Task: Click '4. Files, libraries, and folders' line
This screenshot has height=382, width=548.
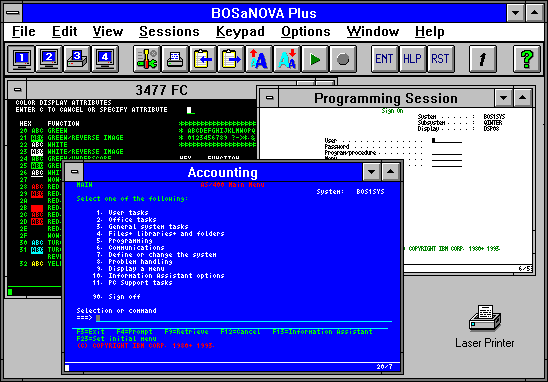Action: click(160, 233)
